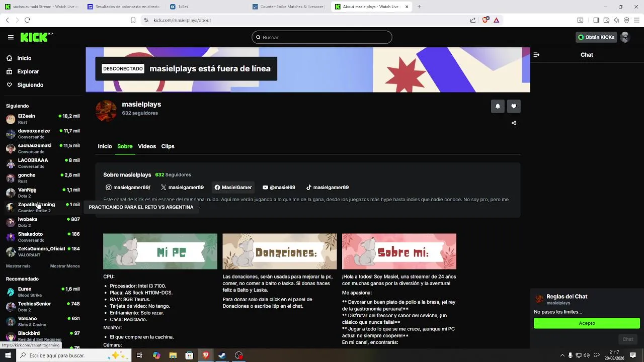Open Shakadoto channel in sidebar
The image size is (644, 362).
click(x=43, y=237)
